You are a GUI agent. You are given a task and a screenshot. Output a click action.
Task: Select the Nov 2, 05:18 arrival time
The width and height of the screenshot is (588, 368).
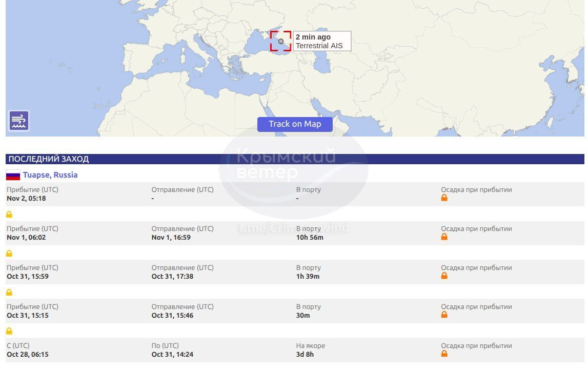click(x=26, y=199)
